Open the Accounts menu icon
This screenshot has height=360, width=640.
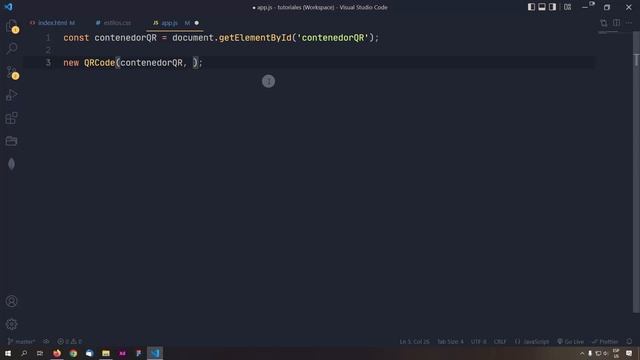[11, 301]
